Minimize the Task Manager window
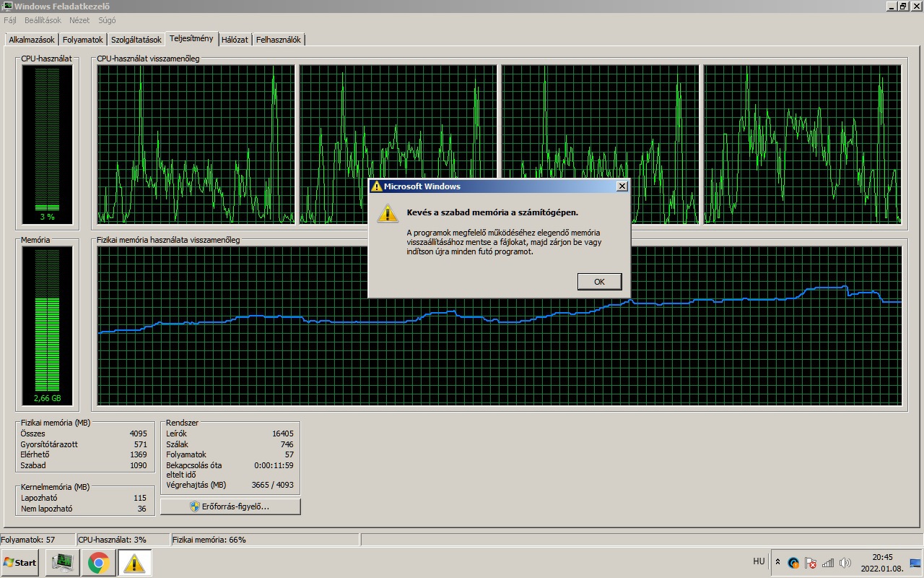 (x=892, y=7)
